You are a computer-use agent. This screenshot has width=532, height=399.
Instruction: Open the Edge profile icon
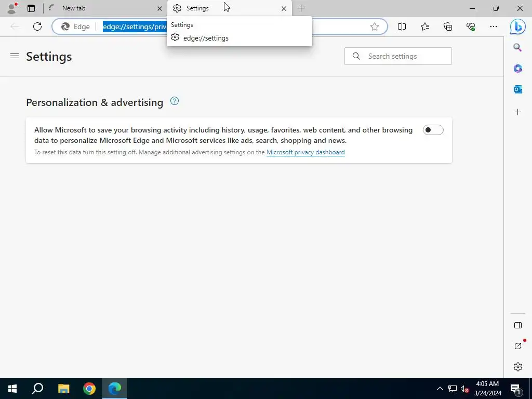[12, 8]
